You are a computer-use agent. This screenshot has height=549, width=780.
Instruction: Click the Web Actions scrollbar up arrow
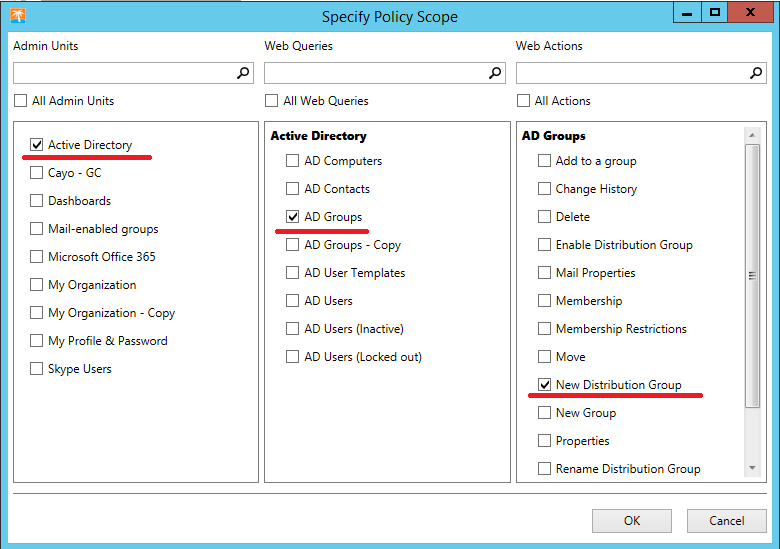tap(752, 135)
